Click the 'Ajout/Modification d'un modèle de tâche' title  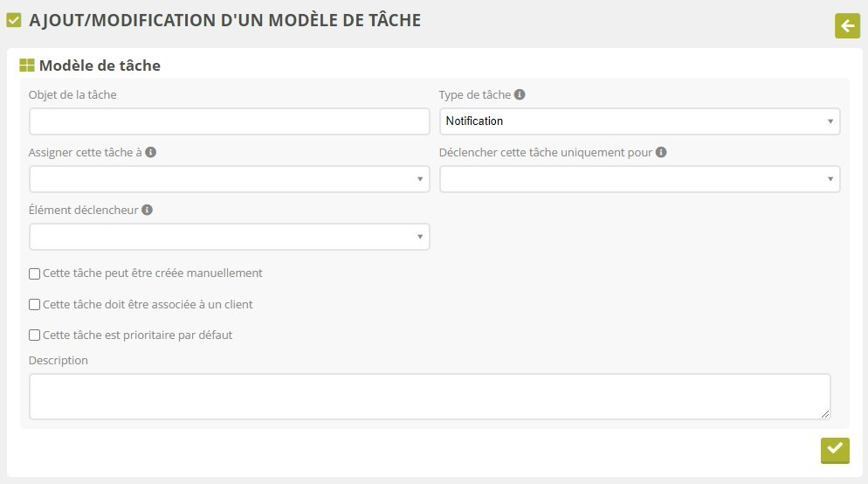224,20
